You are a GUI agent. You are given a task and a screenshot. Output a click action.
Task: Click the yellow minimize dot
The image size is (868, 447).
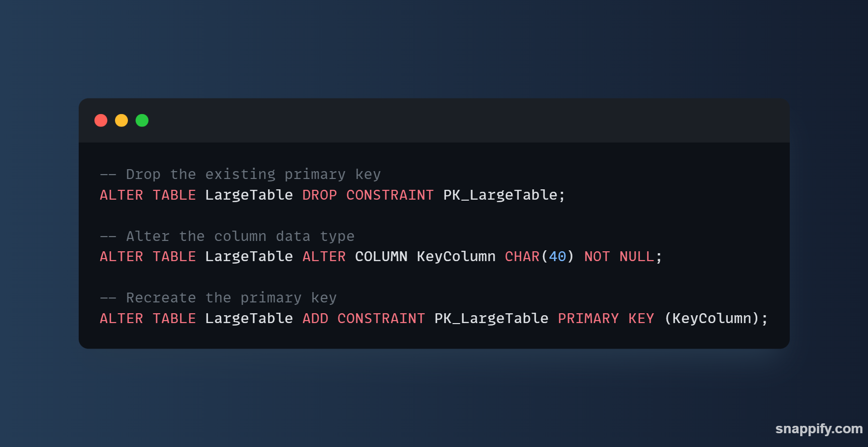[121, 120]
